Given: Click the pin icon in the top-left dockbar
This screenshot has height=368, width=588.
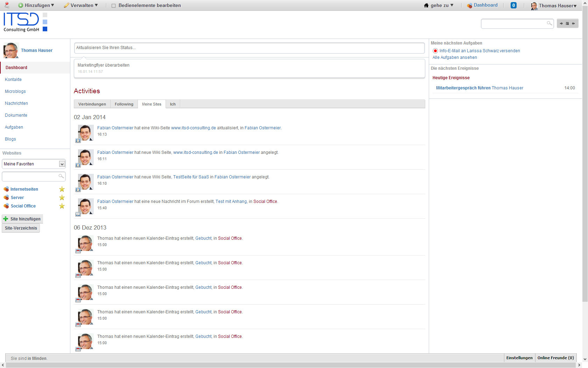Looking at the screenshot, I should click(x=7, y=5).
